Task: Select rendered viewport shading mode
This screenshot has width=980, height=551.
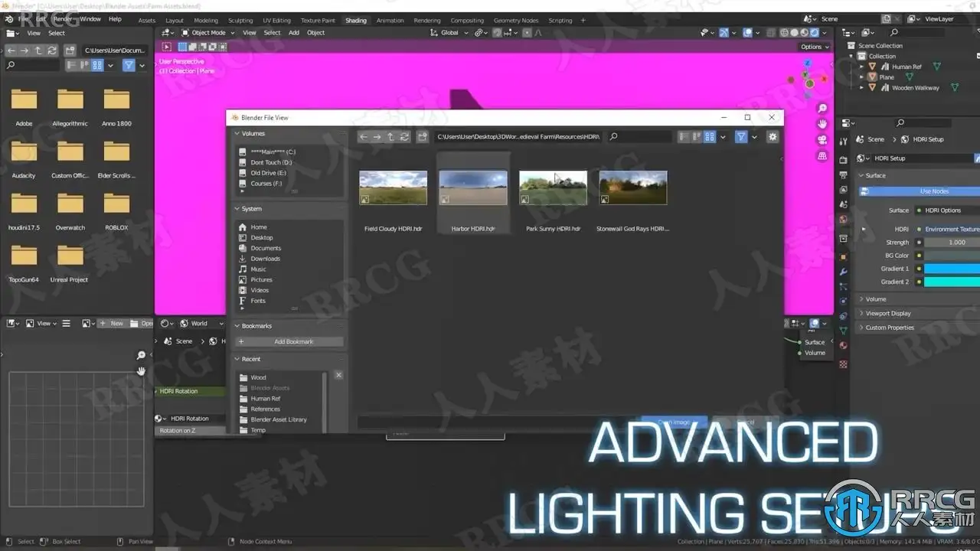Action: 814,33
